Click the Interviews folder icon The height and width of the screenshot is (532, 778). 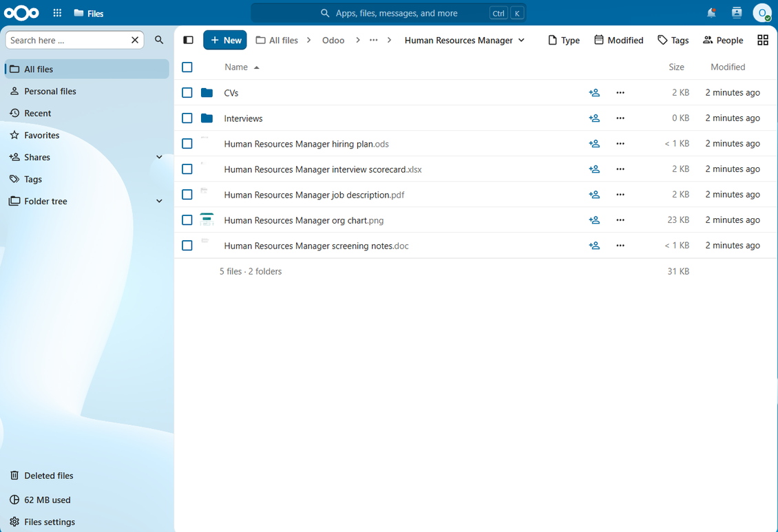tap(207, 118)
